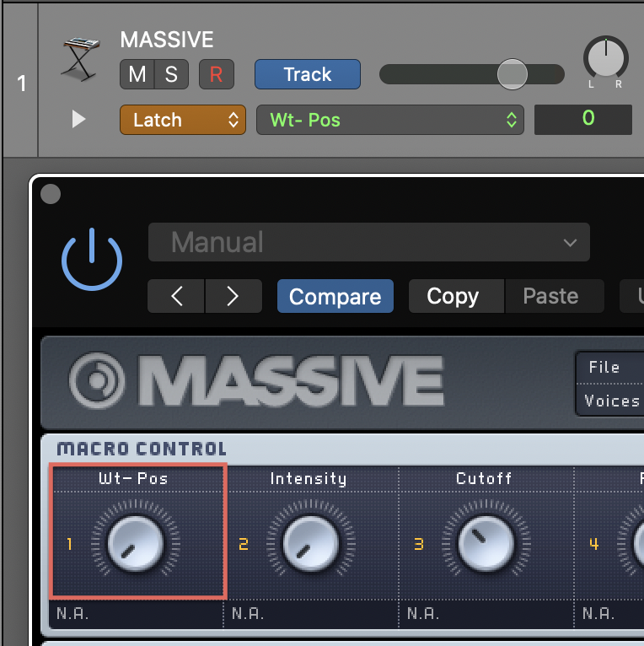This screenshot has width=644, height=646.
Task: Click the track pan knob
Action: point(606,57)
